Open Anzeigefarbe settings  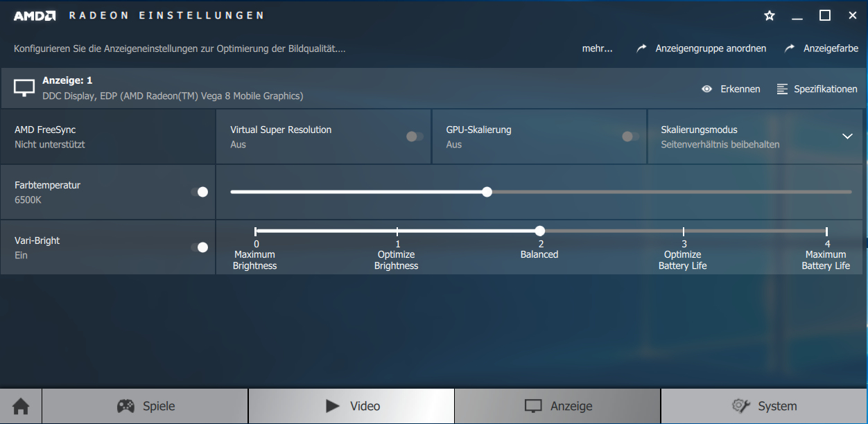coord(822,48)
